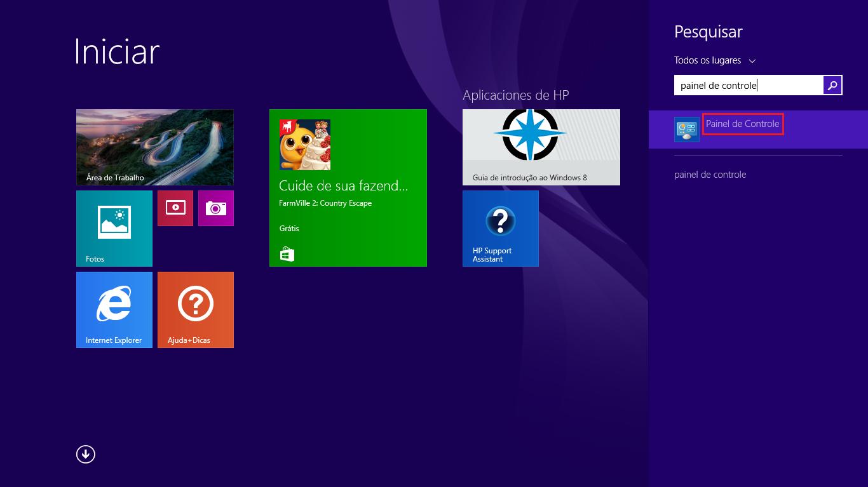Open the Área de Trabalho desktop tile
Viewport: 868px width, 487px height.
154,147
